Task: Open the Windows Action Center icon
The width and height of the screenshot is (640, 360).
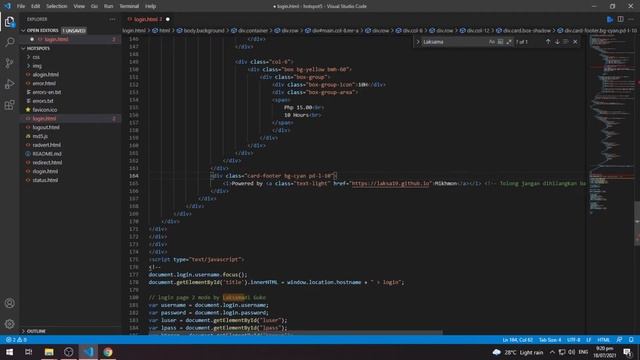Action: coord(627,352)
